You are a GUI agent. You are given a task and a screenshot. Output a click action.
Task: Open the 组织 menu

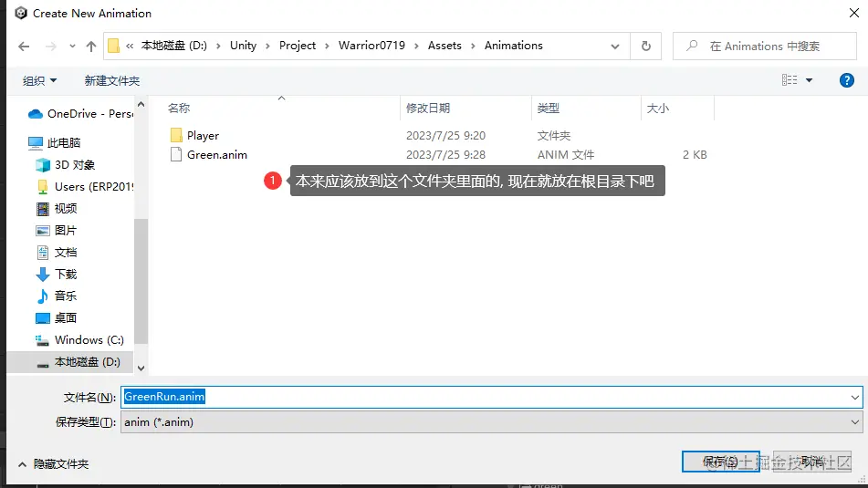click(39, 81)
